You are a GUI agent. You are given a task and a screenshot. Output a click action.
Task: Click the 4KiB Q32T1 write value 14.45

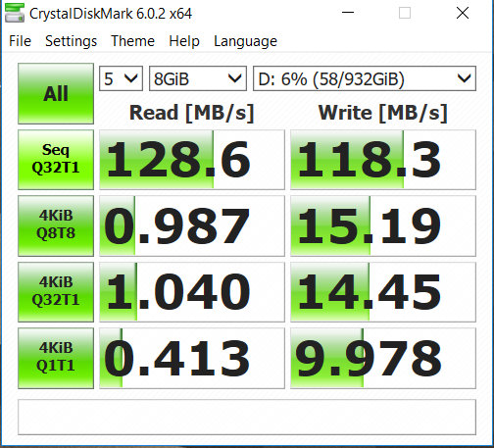tap(383, 292)
